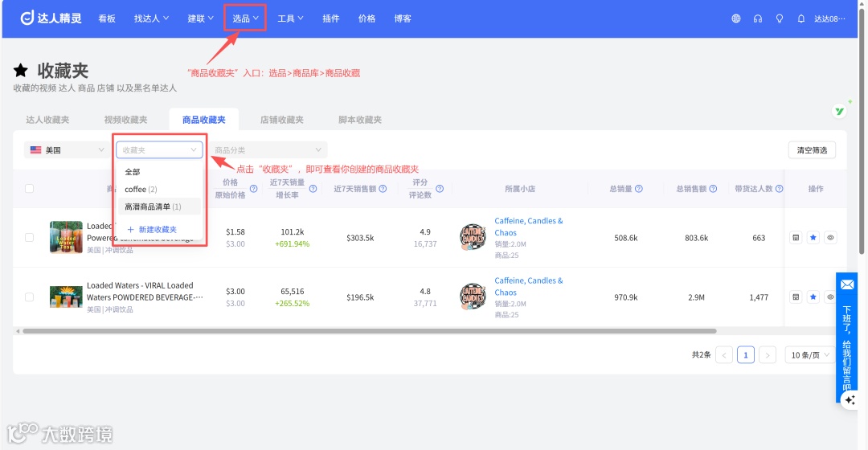The height and width of the screenshot is (450, 868).
Task: Open 插件 in top navigation
Action: (331, 18)
